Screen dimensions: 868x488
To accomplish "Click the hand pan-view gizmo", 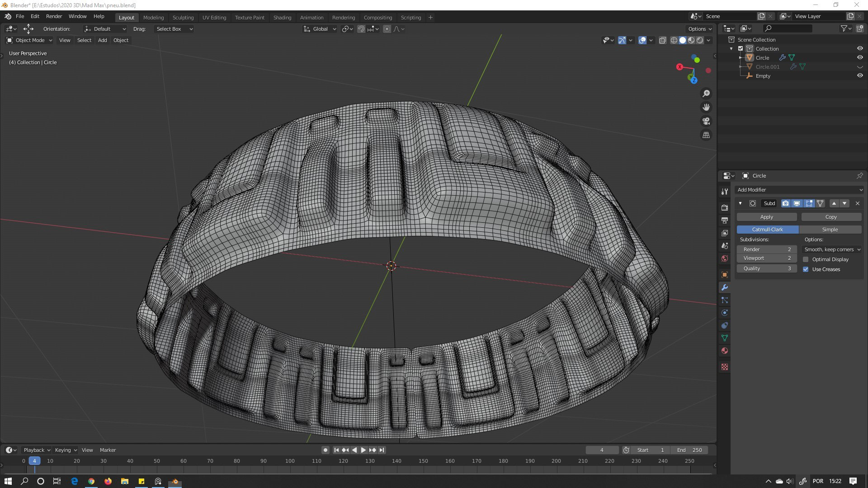I will (706, 108).
